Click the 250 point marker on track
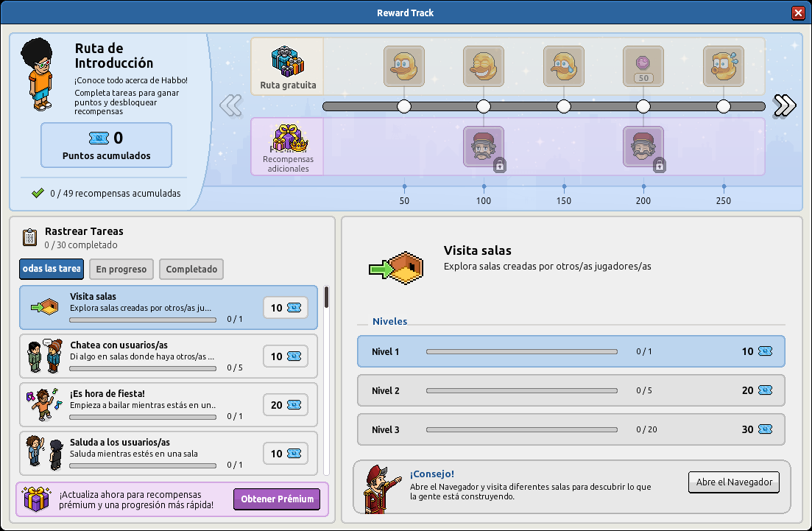This screenshot has height=531, width=812. [x=724, y=106]
